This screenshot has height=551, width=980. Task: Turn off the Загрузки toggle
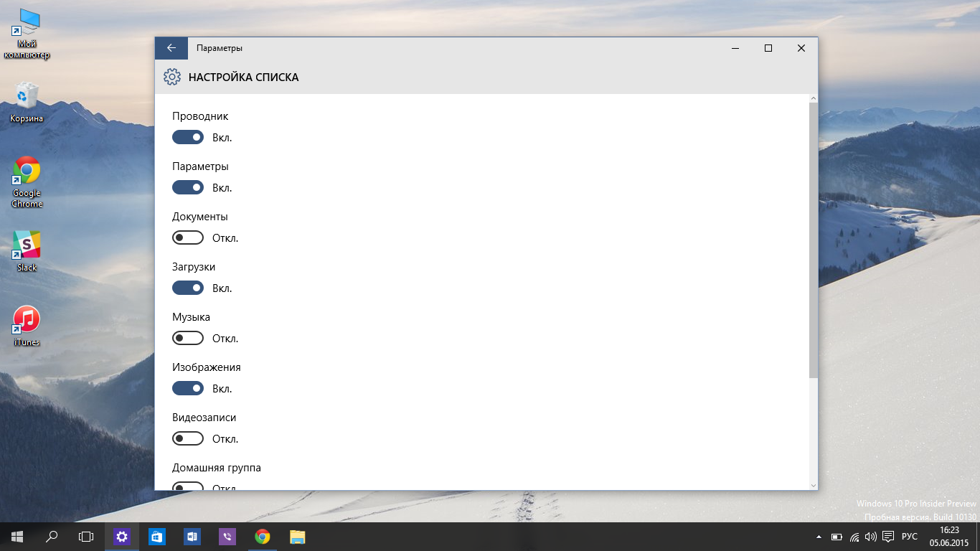tap(188, 288)
